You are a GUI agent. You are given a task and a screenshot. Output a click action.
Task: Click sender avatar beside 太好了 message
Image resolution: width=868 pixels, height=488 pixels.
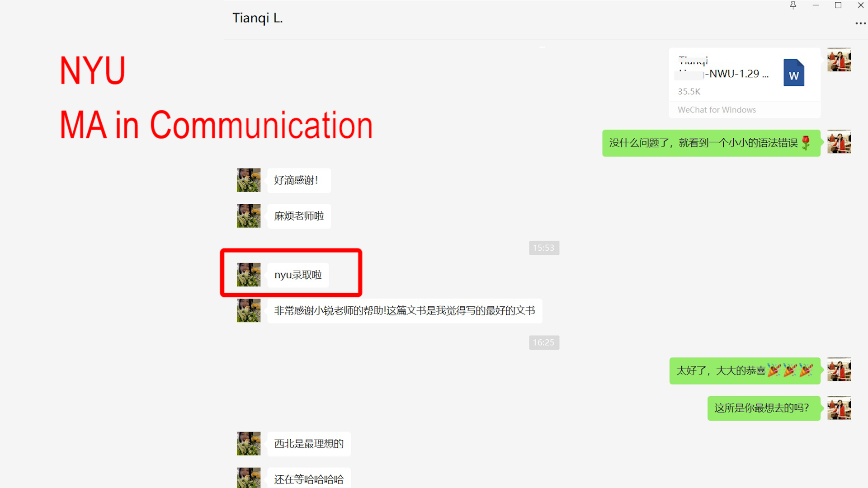pyautogui.click(x=839, y=370)
